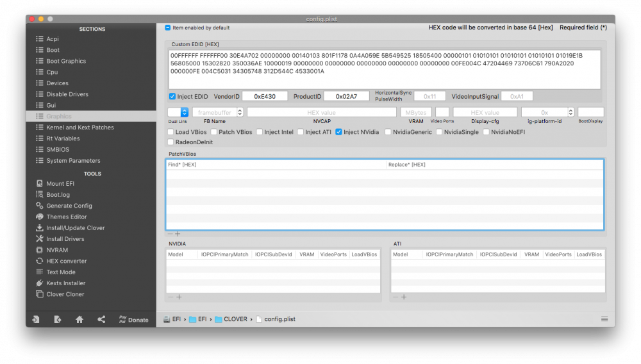Open the ig-platform-id dropdown arrow
This screenshot has height=364, width=641.
pyautogui.click(x=570, y=112)
